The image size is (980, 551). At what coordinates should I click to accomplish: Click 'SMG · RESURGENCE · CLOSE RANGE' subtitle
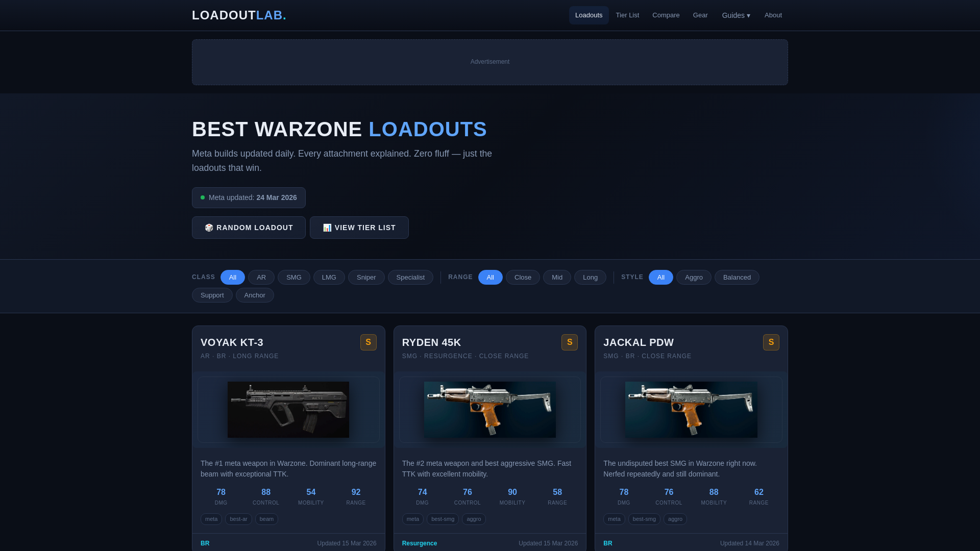[465, 356]
